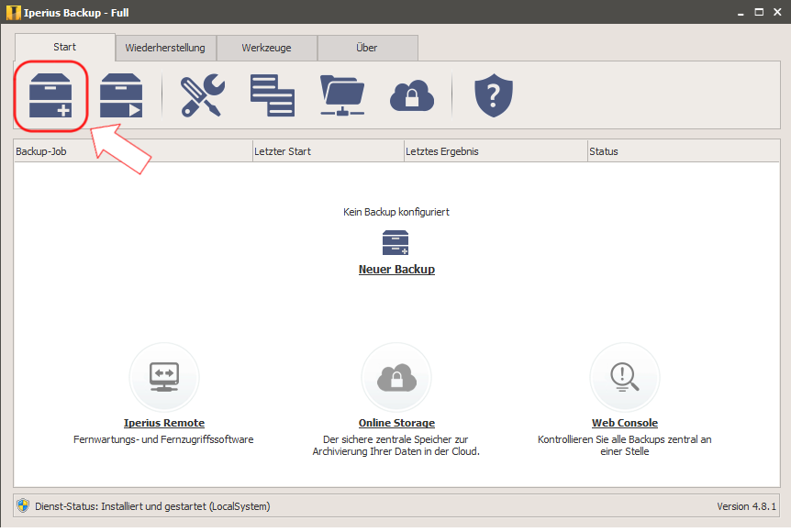Open the network folder FTP client icon
The height and width of the screenshot is (532, 791).
pos(342,95)
